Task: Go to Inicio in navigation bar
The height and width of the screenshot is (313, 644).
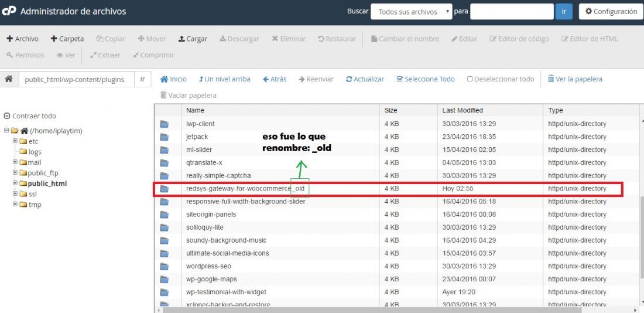Action: pyautogui.click(x=173, y=79)
